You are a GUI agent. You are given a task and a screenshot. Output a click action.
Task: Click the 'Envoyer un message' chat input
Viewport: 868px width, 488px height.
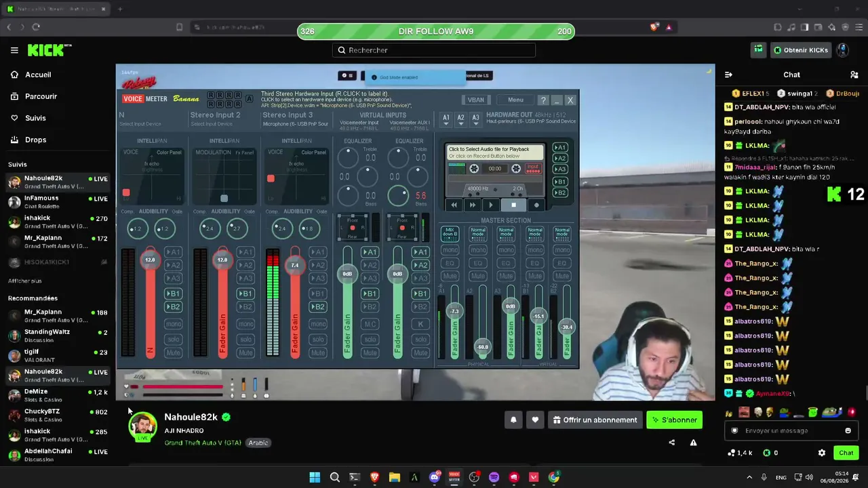point(791,430)
